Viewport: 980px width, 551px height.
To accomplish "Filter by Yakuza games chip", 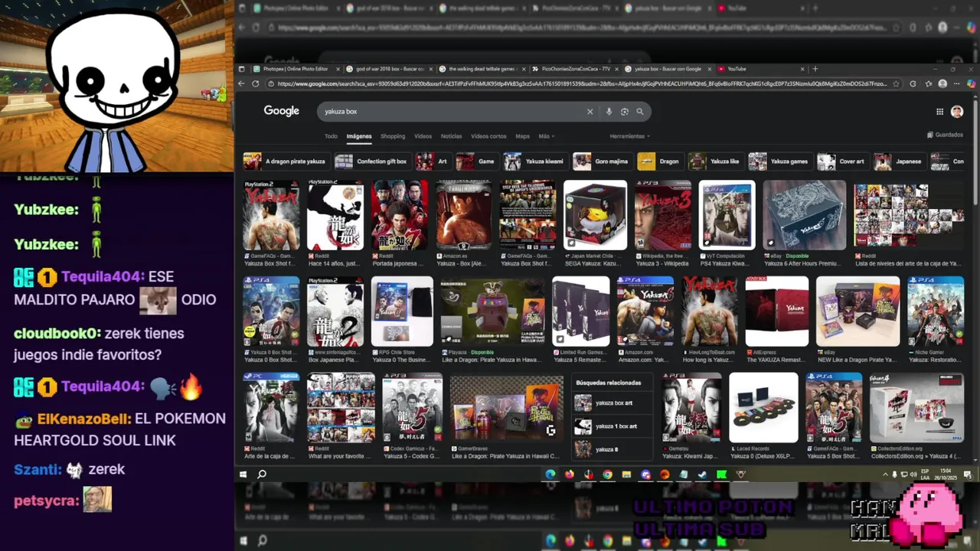I will tap(779, 161).
